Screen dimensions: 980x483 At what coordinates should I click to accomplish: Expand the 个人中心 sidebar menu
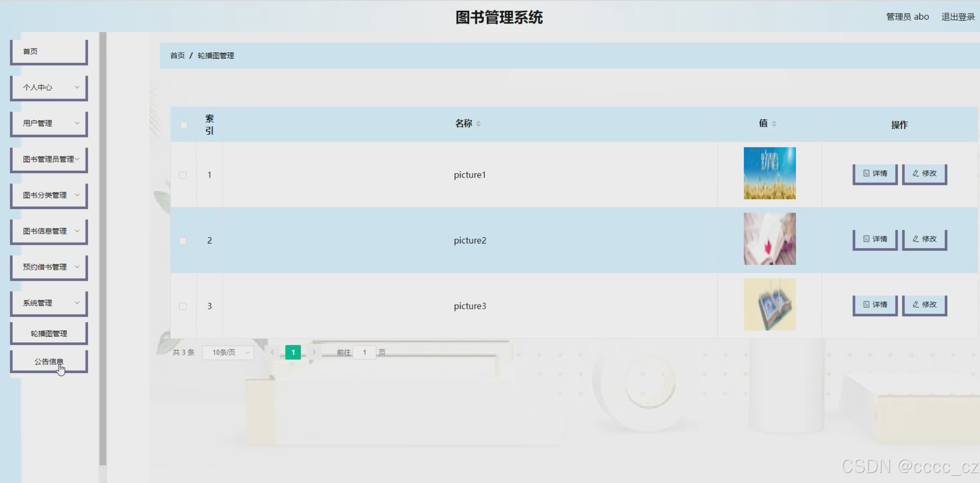(x=49, y=87)
